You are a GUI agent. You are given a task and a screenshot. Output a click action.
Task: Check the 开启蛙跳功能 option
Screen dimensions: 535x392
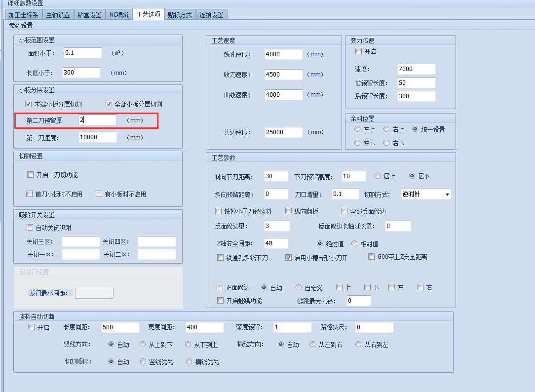point(220,301)
